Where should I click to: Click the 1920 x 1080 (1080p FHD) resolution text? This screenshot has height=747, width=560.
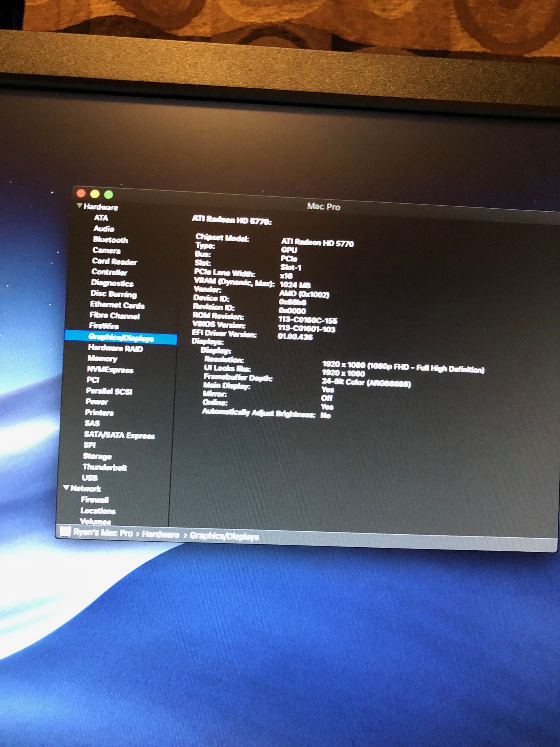point(403,367)
